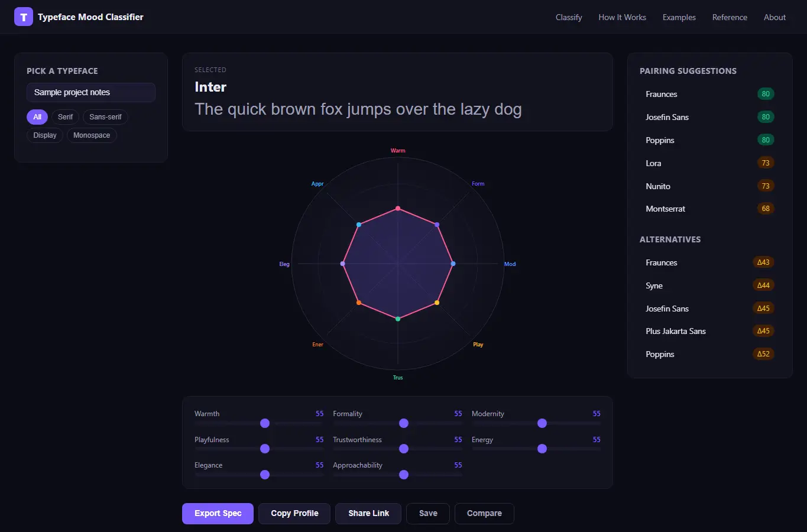Adjust the Energy slider handle
The height and width of the screenshot is (532, 807).
[x=542, y=449]
